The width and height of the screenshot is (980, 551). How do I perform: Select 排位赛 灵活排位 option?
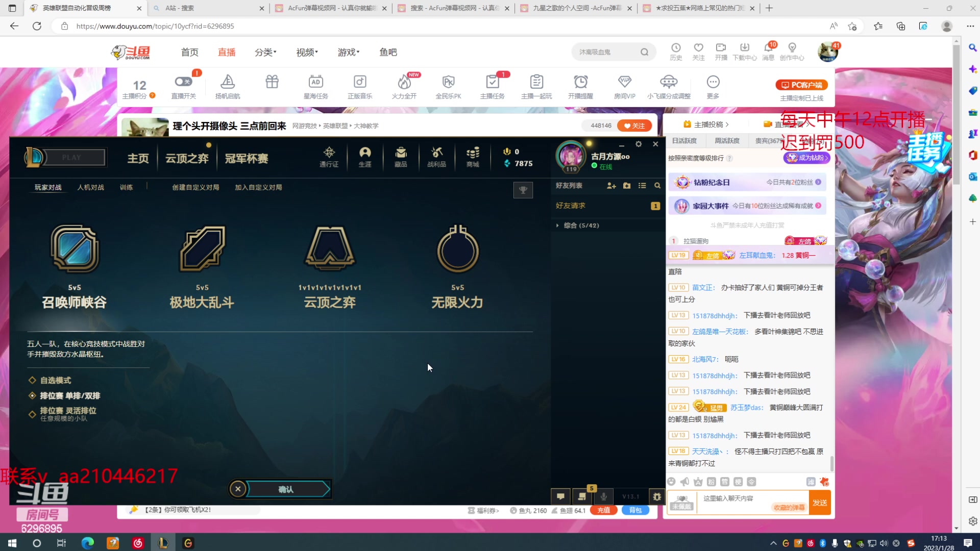click(62, 414)
